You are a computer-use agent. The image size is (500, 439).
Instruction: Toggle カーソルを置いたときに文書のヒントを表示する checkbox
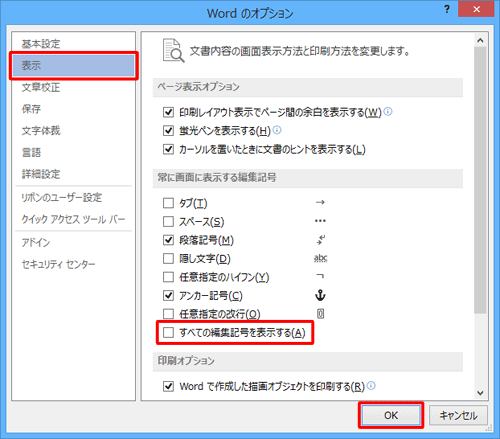[x=168, y=149]
